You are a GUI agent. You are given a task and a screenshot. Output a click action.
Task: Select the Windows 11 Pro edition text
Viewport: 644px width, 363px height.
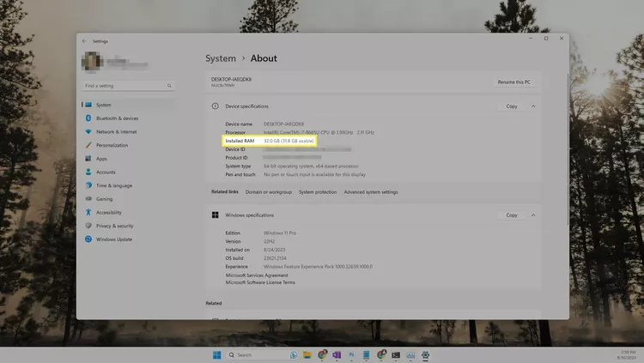280,233
